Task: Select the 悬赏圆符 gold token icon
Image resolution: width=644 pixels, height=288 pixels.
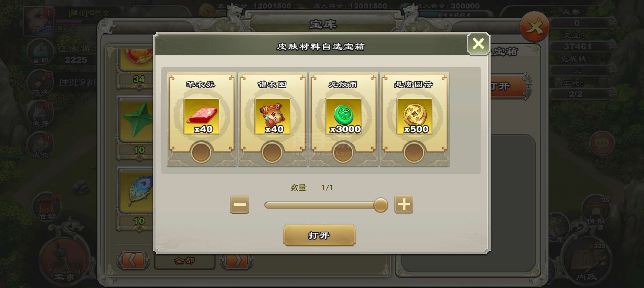Action: pyautogui.click(x=414, y=116)
